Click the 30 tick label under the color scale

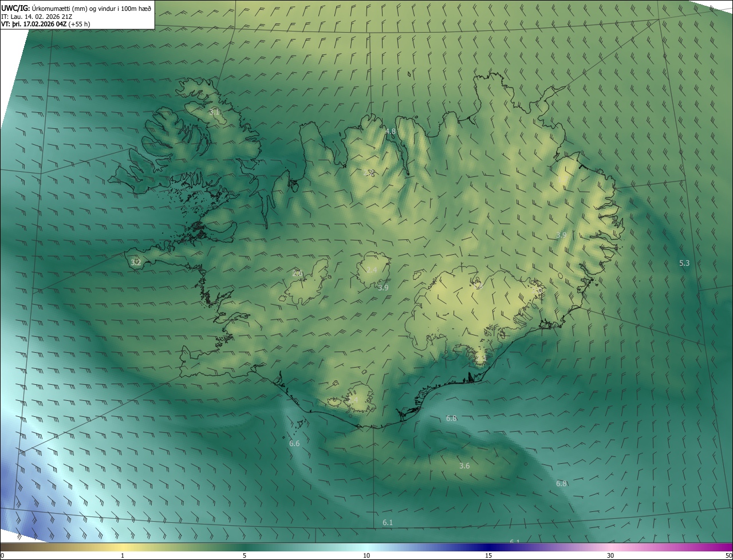(610, 555)
